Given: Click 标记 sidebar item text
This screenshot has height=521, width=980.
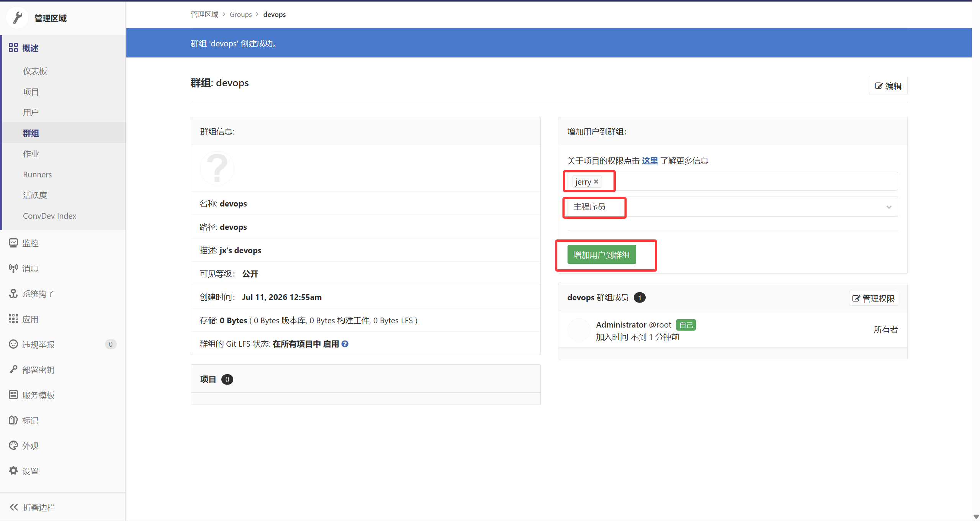Looking at the screenshot, I should tap(30, 420).
